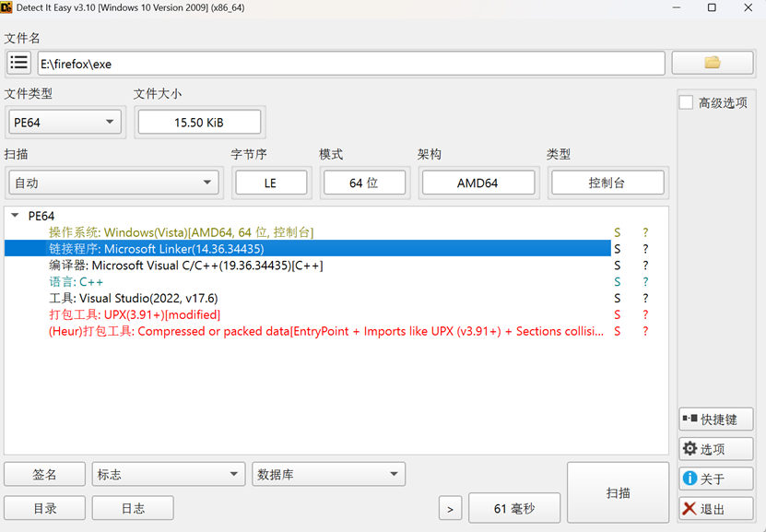Toggle the 高级选项 checkbox
Screen dimensions: 766x532
686,102
